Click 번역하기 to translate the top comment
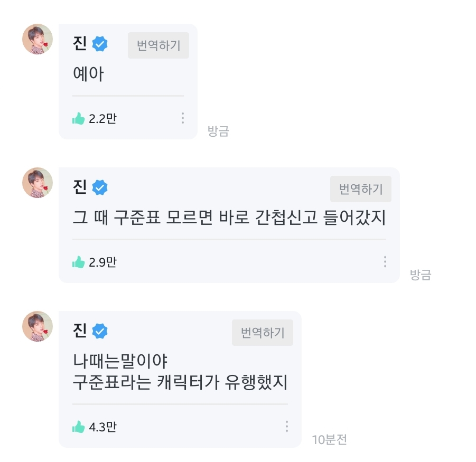 coord(158,45)
